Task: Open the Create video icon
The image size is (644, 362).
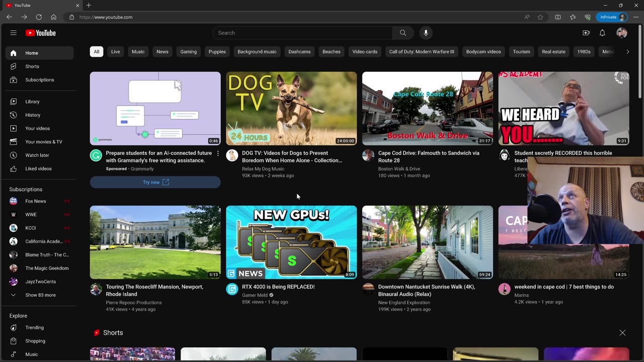Action: pyautogui.click(x=586, y=33)
